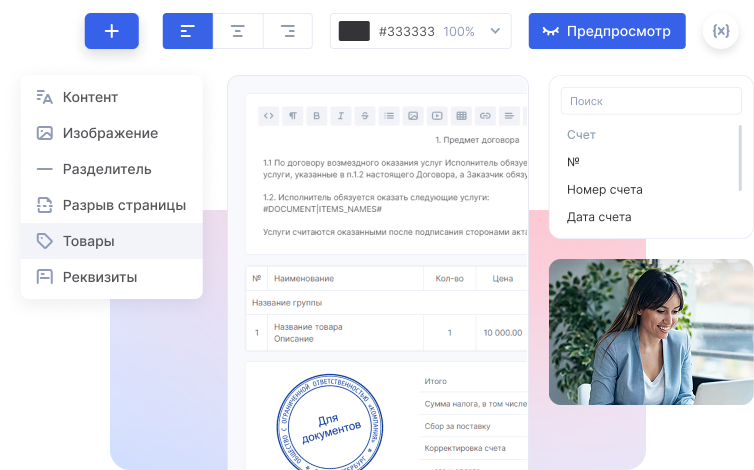Viewport: 754px width, 470px height.
Task: Open text alignment in editor toolbar
Action: pyautogui.click(x=509, y=115)
